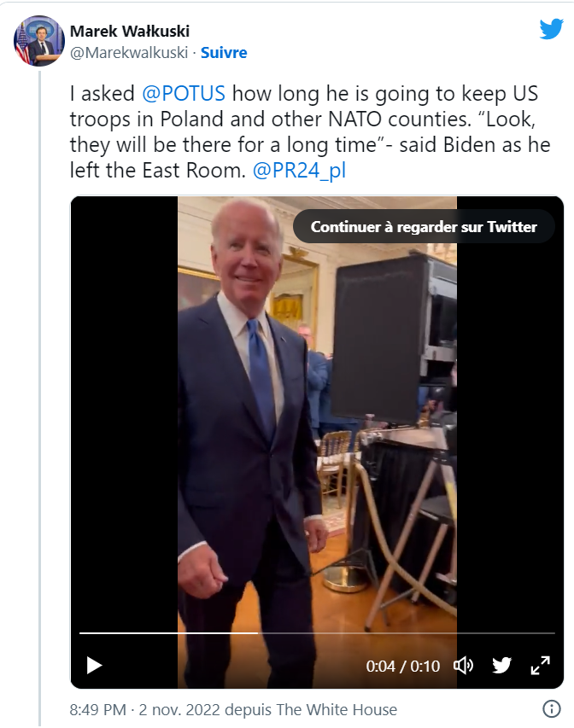Click the Twitter bird logo in the tweet header
Screen dimensions: 574x728
[551, 29]
